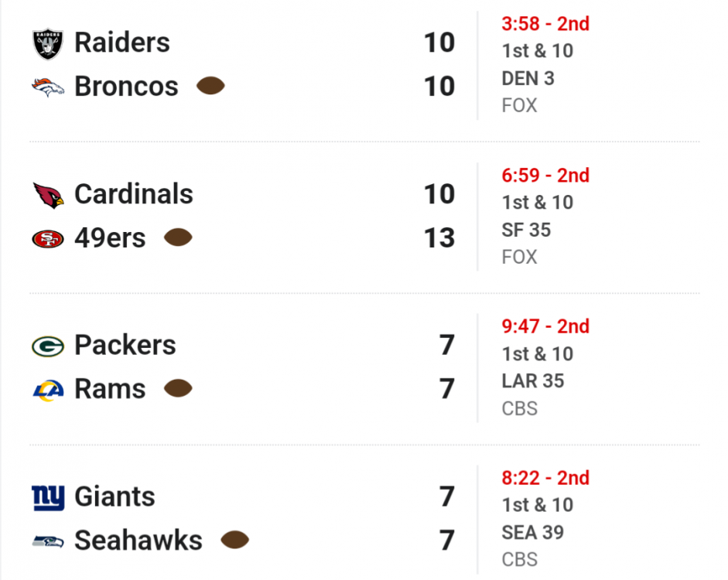Click the football possession icon beside 49ers

178,238
